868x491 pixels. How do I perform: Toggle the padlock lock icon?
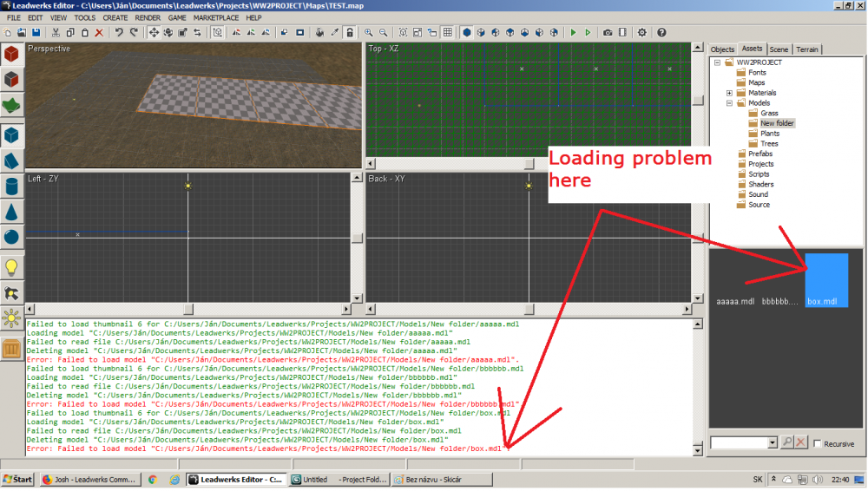pyautogui.click(x=349, y=32)
